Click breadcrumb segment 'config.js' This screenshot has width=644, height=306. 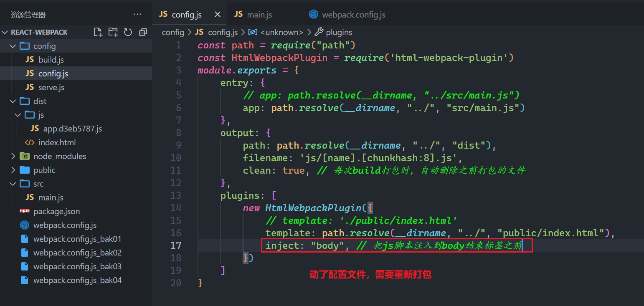coord(223,32)
